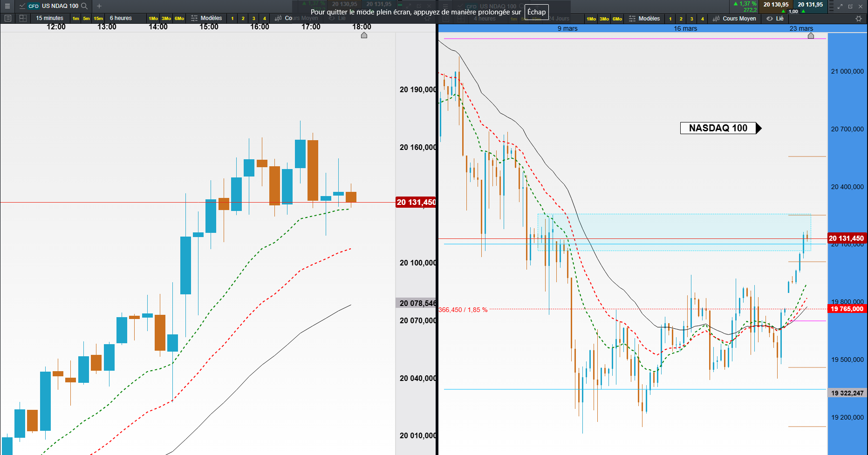This screenshot has width=868, height=455.
Task: Click the 1,00 spread value
Action: 793,11
